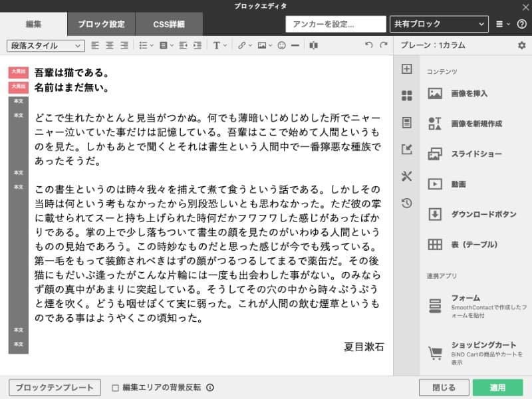Click the プレーン：1カラム layout label
This screenshot has width=532, height=399.
point(433,45)
